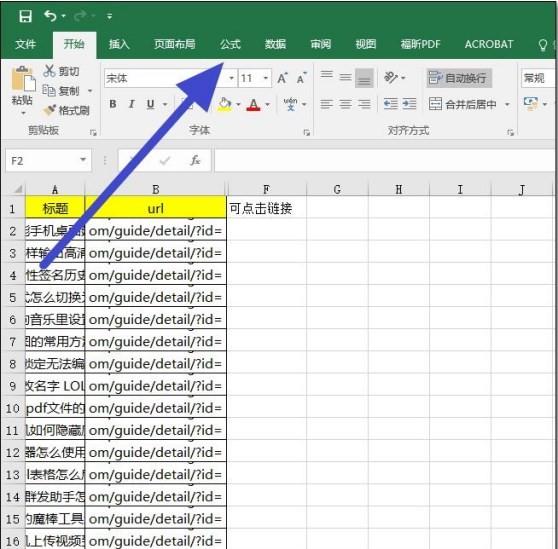This screenshot has width=558, height=549.
Task: Open Customize Quick Access Toolbar menu
Action: tap(110, 16)
